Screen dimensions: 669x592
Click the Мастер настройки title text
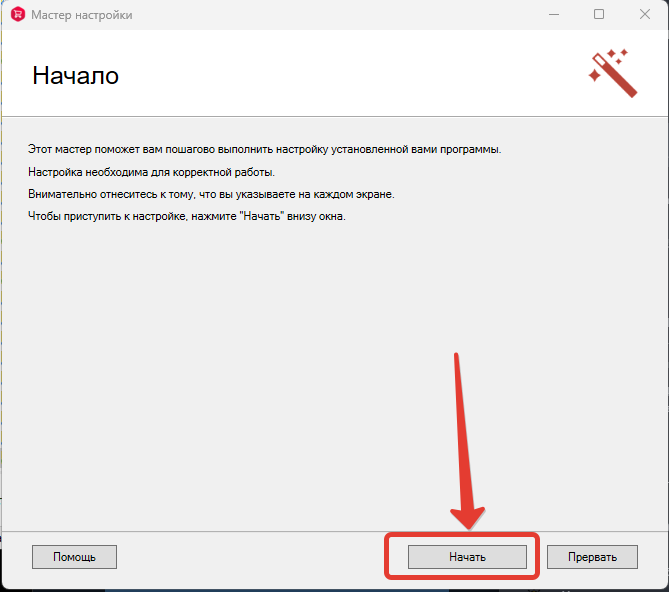tap(82, 16)
